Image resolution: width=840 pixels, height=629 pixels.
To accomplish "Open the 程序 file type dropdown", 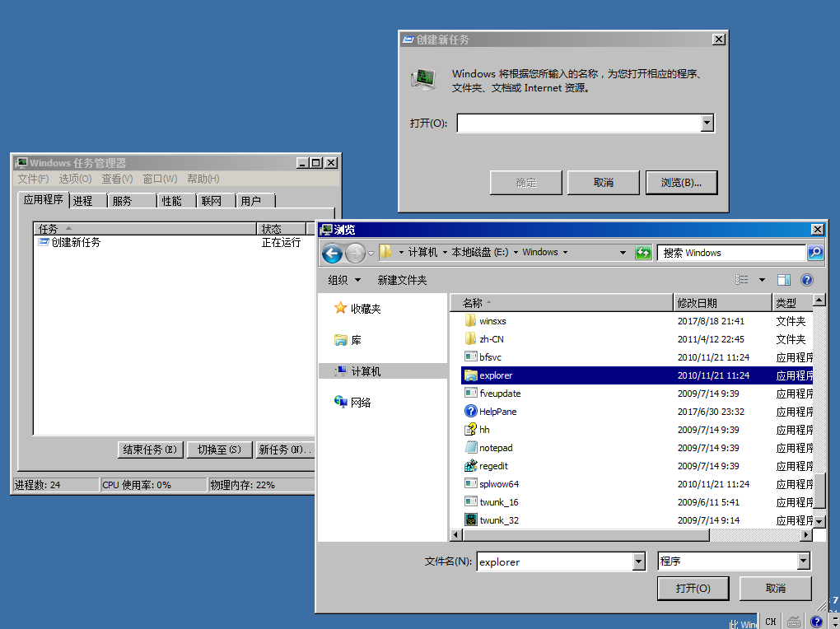I will (x=803, y=561).
